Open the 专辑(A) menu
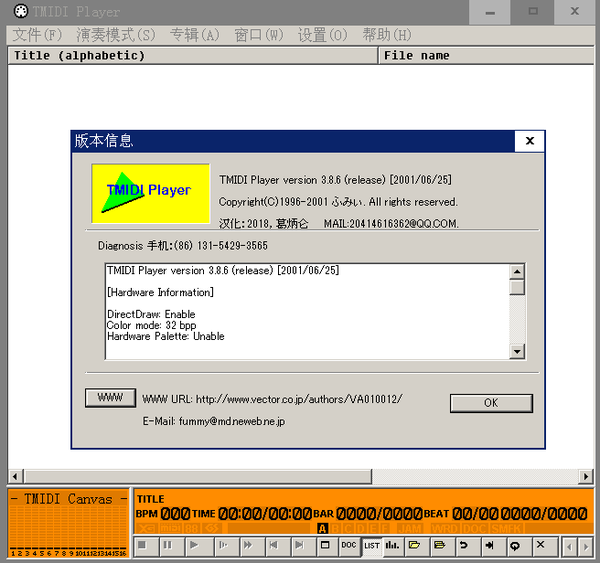Screen dimensions: 600x563 coord(195,35)
